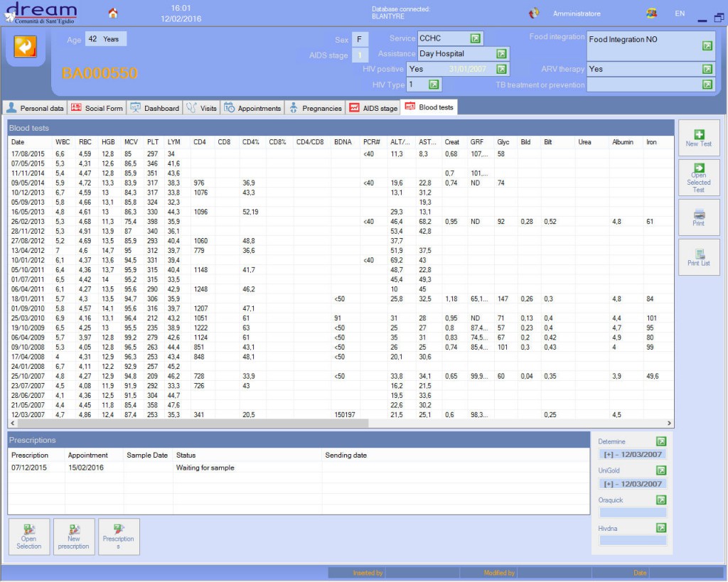Open the Assistance Day Hospital selector
This screenshot has height=582, width=728.
pyautogui.click(x=502, y=53)
